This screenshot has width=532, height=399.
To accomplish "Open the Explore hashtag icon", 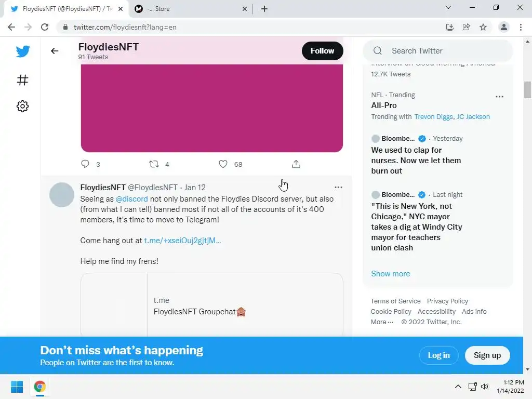I will 23,80.
